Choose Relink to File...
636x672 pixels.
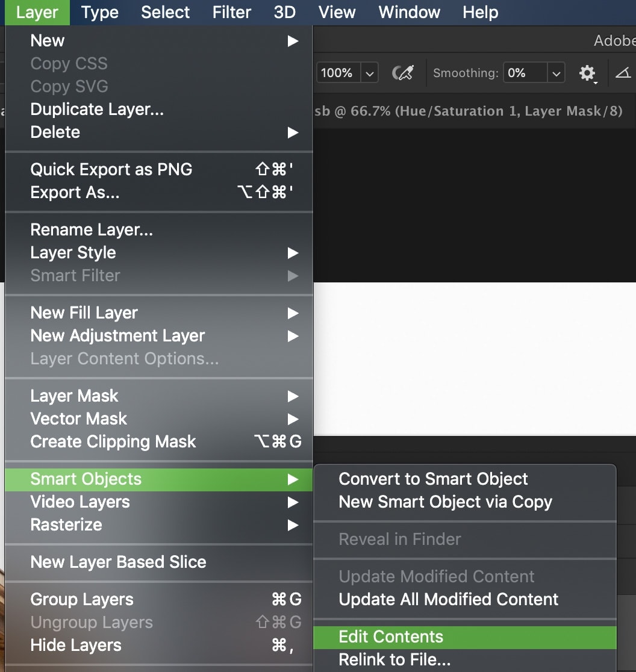(465, 660)
